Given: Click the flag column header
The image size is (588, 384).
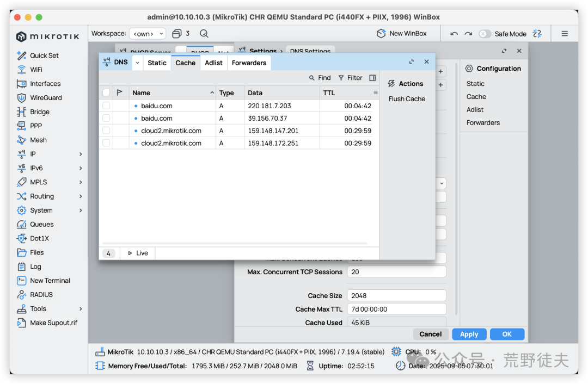Looking at the screenshot, I should click(x=120, y=92).
